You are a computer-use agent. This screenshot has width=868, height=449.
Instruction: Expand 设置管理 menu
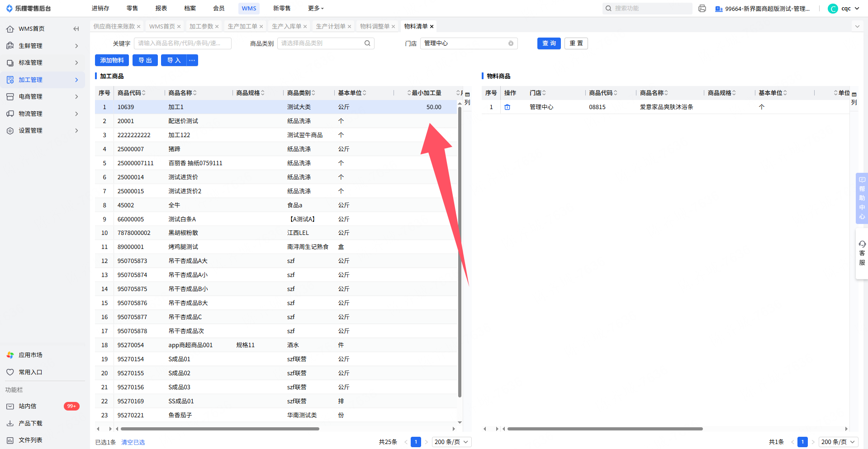pyautogui.click(x=43, y=130)
